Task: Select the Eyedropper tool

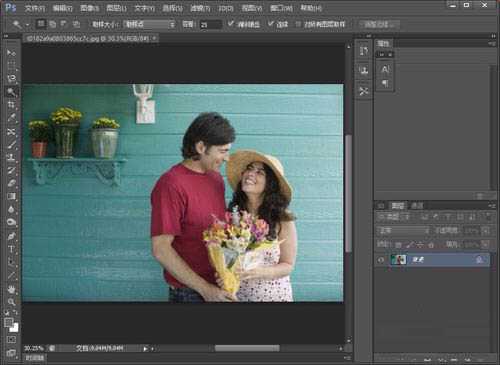Action: click(x=11, y=118)
